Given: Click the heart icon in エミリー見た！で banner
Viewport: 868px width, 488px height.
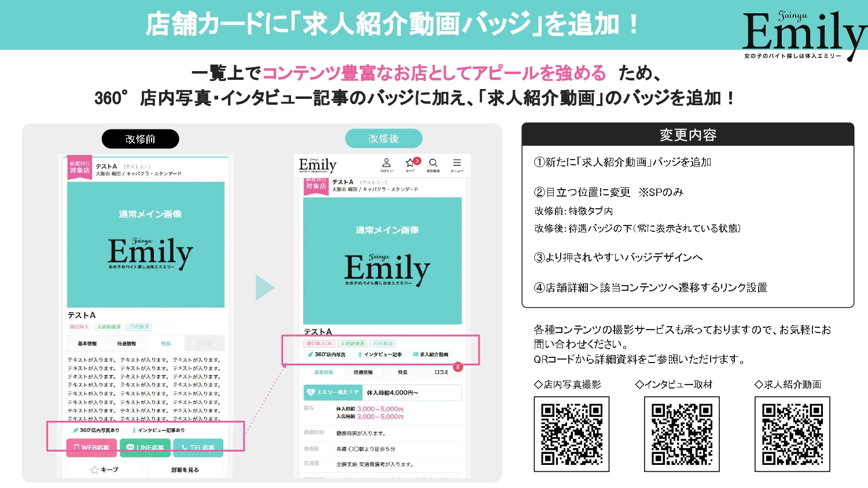Looking at the screenshot, I should pyautogui.click(x=311, y=392).
